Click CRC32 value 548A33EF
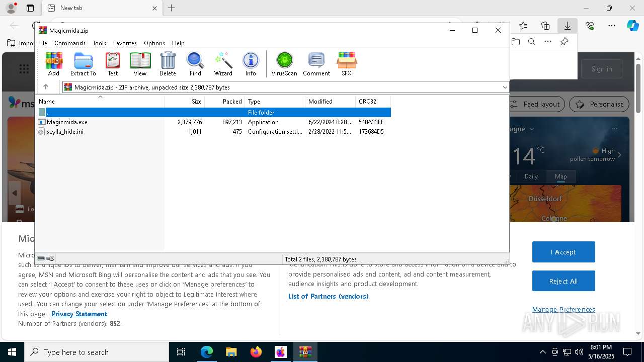The image size is (644, 362). tap(371, 122)
